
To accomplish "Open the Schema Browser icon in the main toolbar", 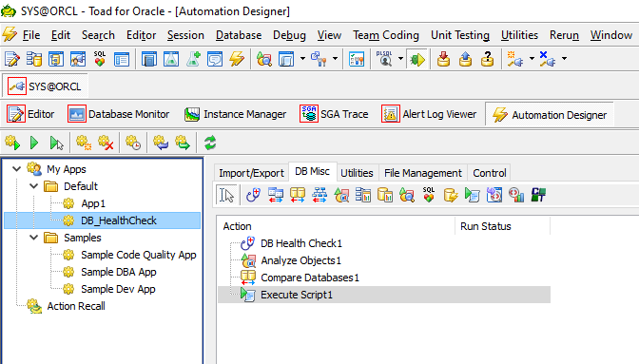I will 34,59.
